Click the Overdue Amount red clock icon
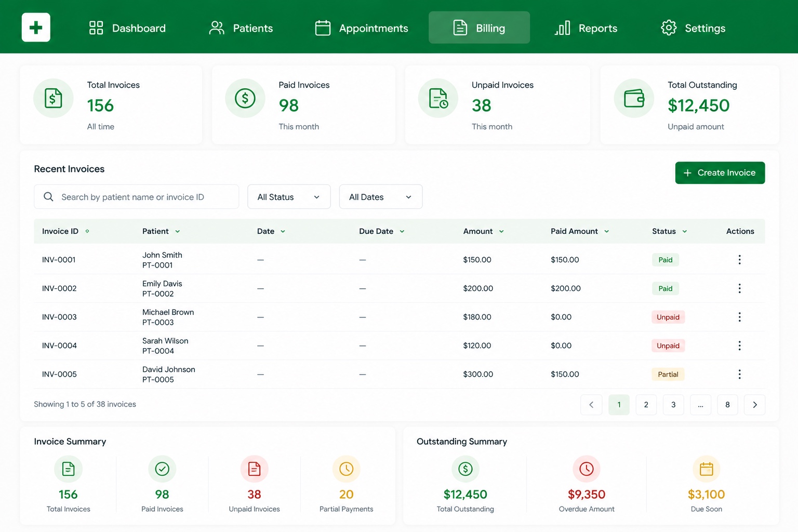This screenshot has width=798, height=532. [x=587, y=469]
